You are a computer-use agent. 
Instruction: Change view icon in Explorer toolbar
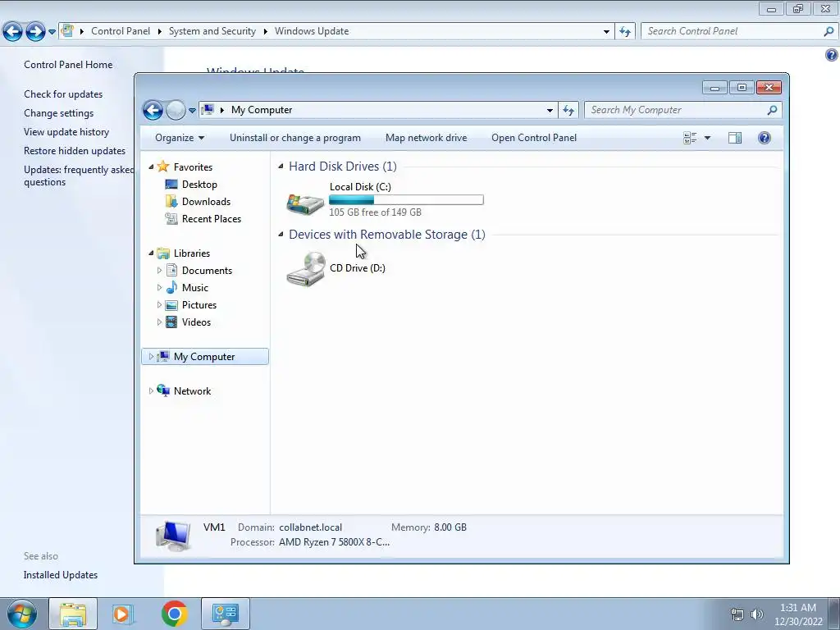coord(690,138)
